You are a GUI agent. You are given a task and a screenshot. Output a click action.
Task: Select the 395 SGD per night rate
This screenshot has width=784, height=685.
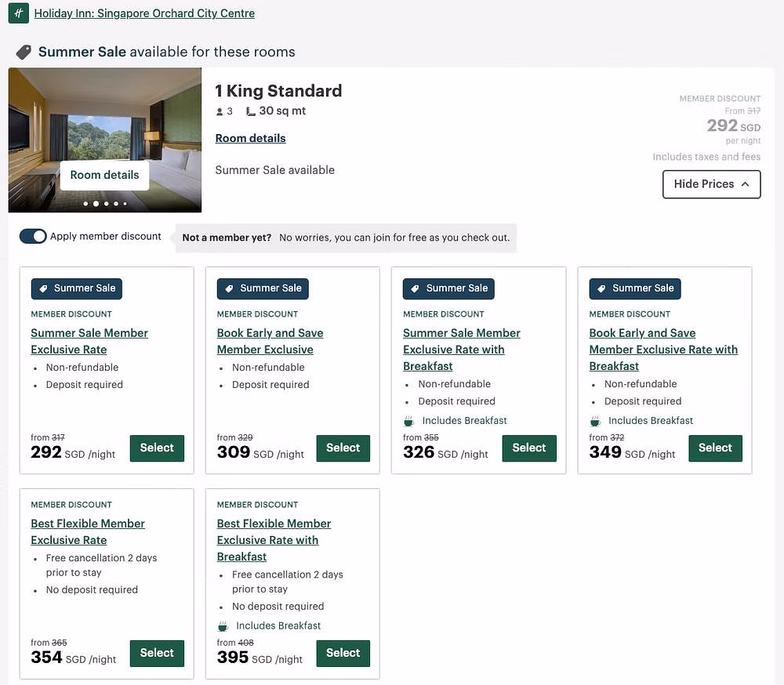[x=343, y=653]
